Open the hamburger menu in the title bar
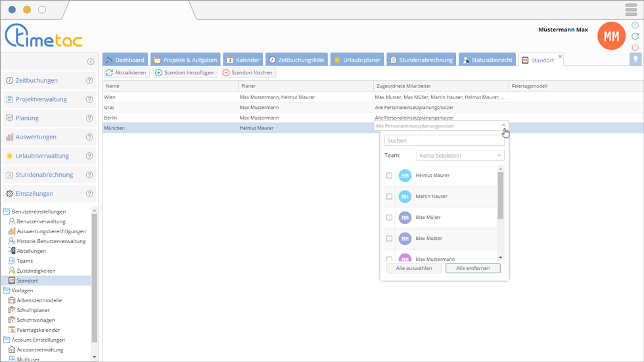 click(631, 10)
